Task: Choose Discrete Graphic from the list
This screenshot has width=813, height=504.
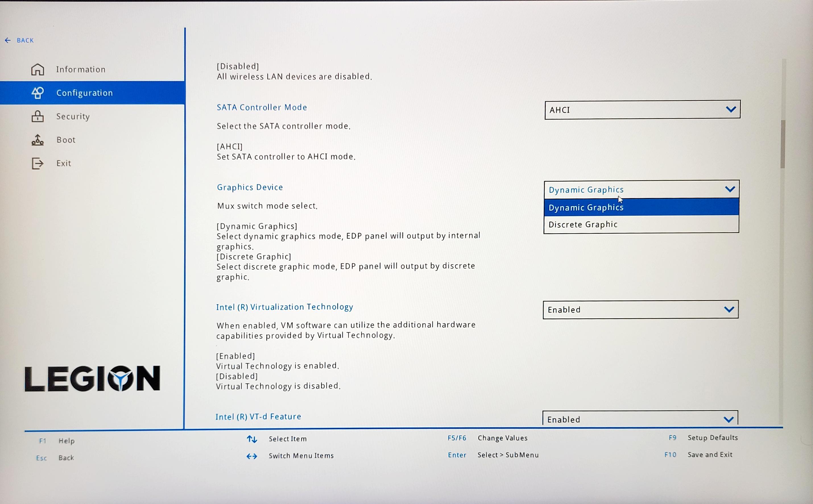Action: click(641, 224)
